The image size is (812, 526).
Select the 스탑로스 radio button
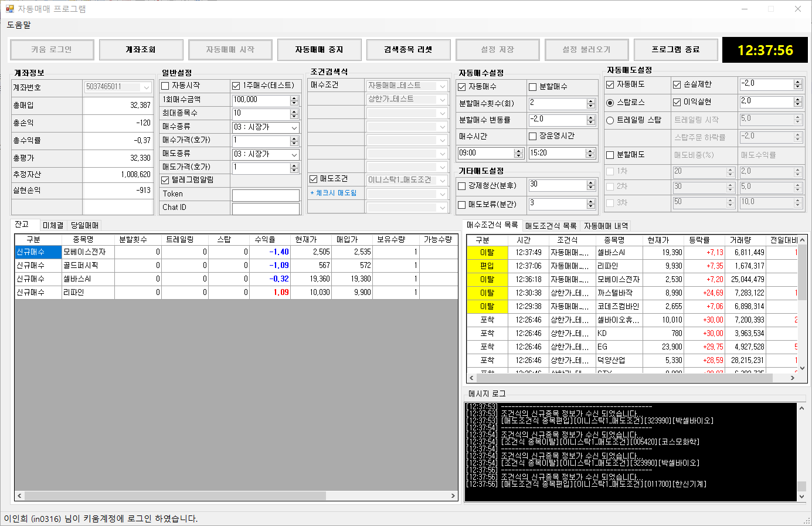[x=610, y=103]
